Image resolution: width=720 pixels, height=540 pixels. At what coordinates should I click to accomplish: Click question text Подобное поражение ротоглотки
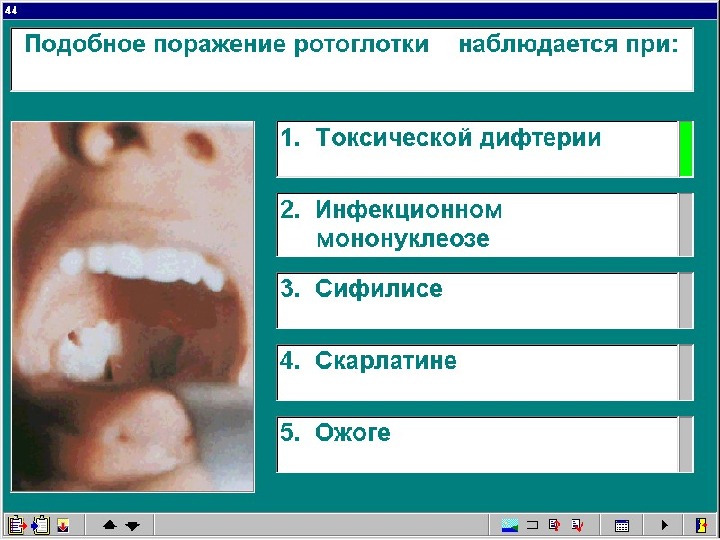pos(227,45)
